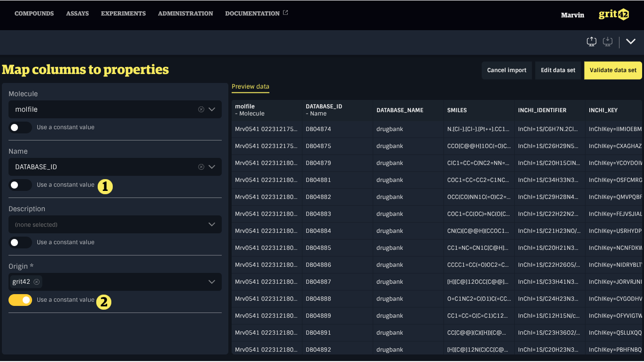The image size is (644, 362).
Task: Select the DB04881 cell
Action: pos(337,180)
